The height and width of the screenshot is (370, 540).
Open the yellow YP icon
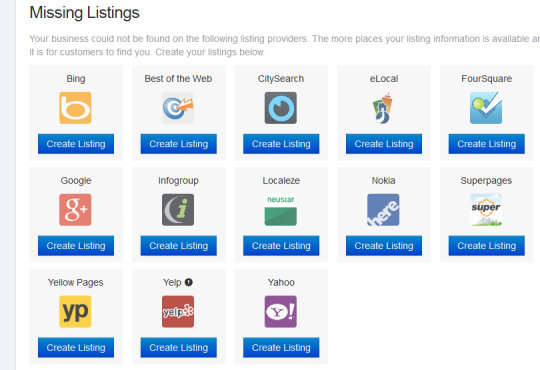click(x=75, y=311)
